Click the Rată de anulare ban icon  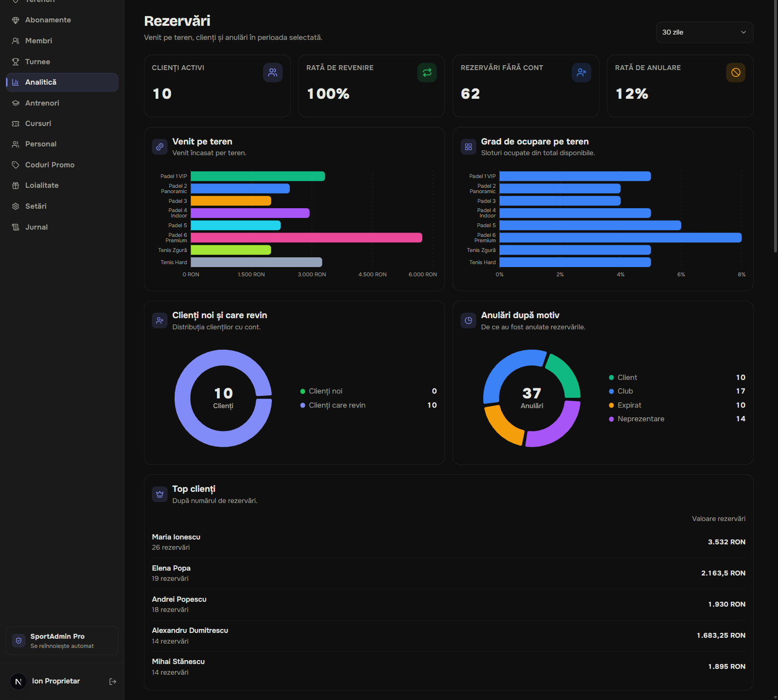point(736,72)
